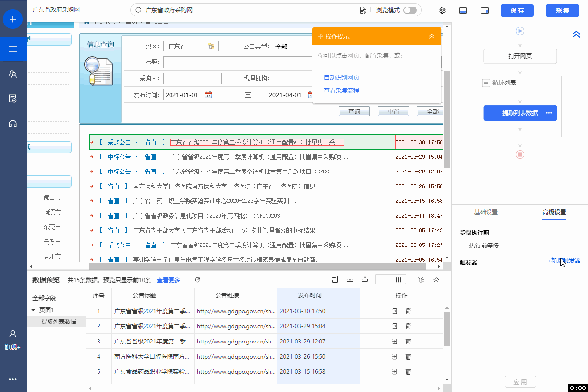Screen dimensions: 588x392
Task: Collapse the workflow panel with the double chevron
Action: click(576, 34)
